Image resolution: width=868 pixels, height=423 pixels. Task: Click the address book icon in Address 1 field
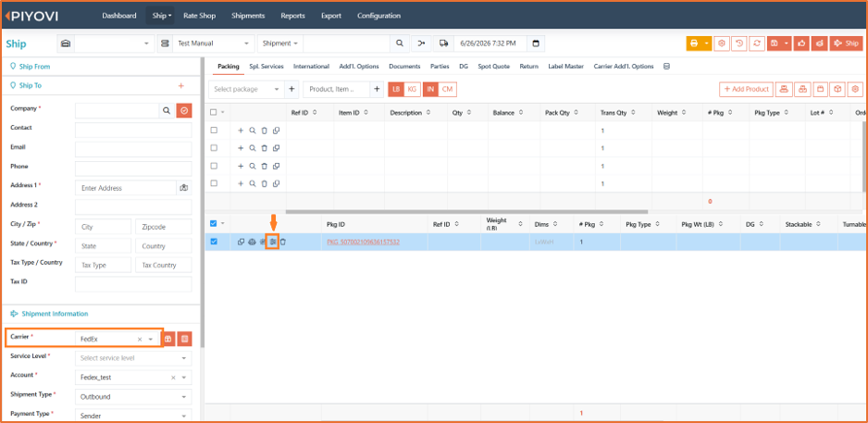[x=184, y=188]
